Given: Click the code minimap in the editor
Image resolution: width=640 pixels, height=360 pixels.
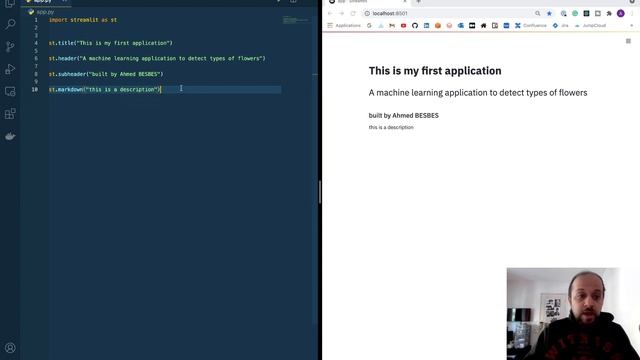Looking at the screenshot, I should (x=296, y=20).
